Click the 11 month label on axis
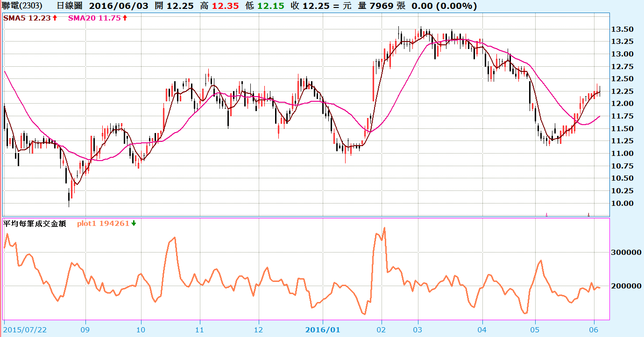This screenshot has width=644, height=337. click(200, 330)
